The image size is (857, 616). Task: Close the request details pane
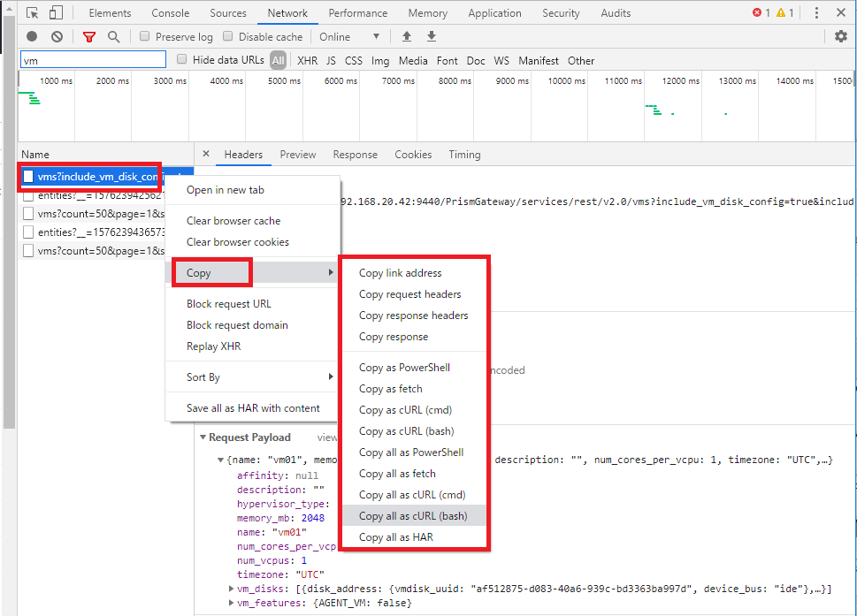pyautogui.click(x=206, y=154)
